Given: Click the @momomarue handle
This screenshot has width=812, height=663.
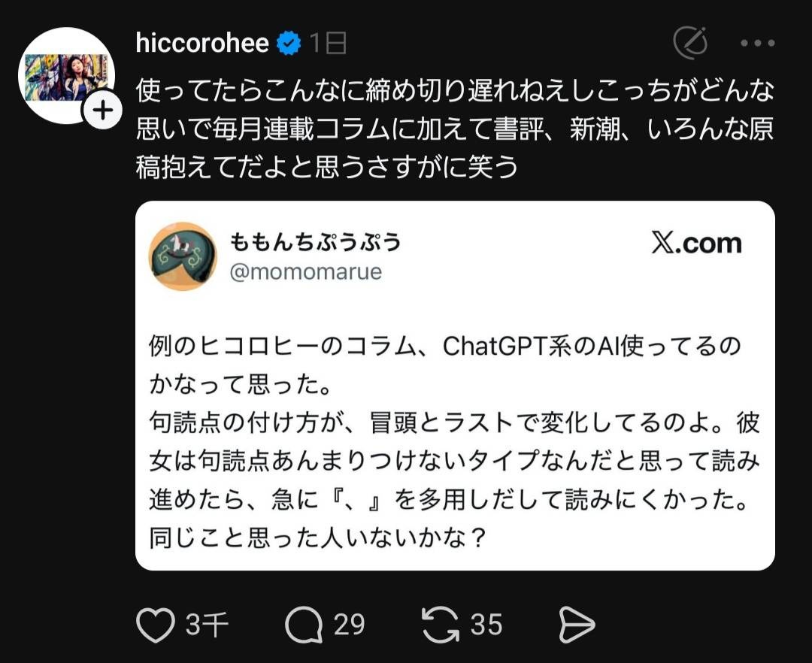Looking at the screenshot, I should [x=305, y=271].
